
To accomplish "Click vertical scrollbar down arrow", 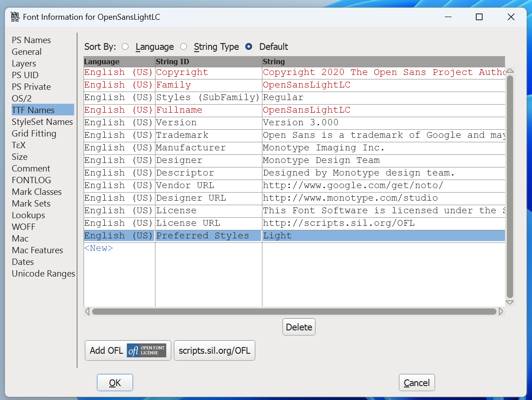I will coord(510,303).
